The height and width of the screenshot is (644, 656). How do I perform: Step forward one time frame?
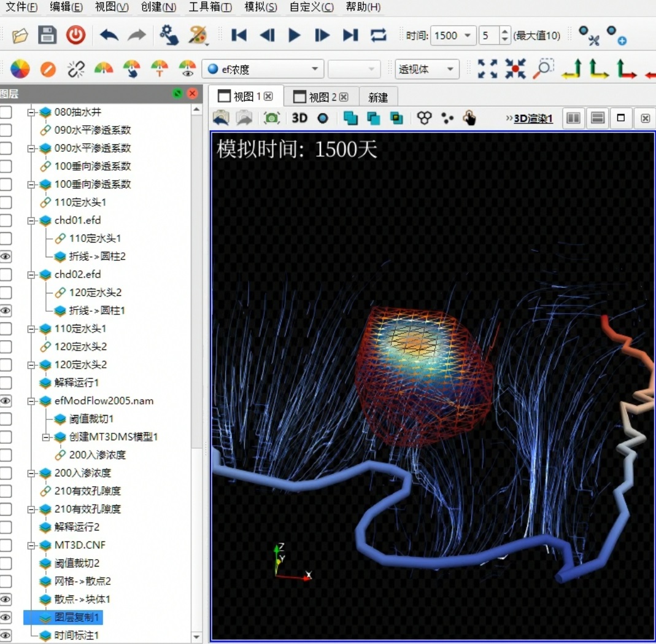point(322,36)
